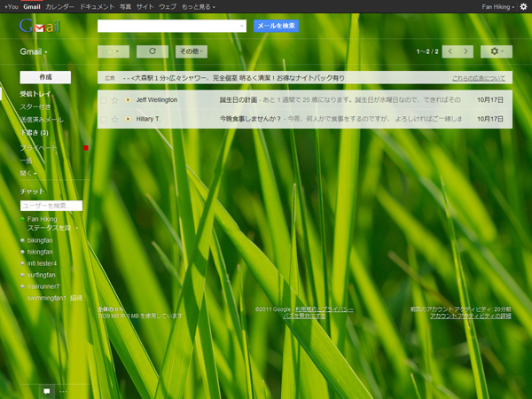Open the chat bubble icon at bottom left

(x=46, y=390)
